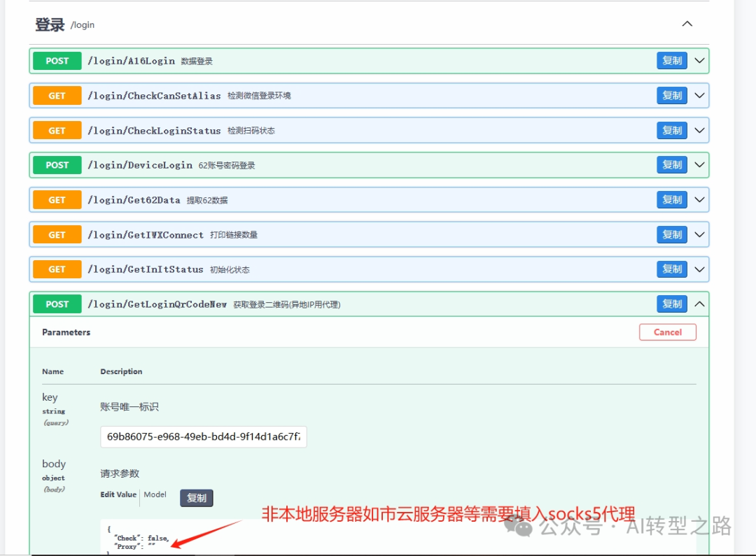Collapse the GetLoginQrCodeNew endpoint panel
This screenshot has height=556, width=756.
pyautogui.click(x=699, y=304)
